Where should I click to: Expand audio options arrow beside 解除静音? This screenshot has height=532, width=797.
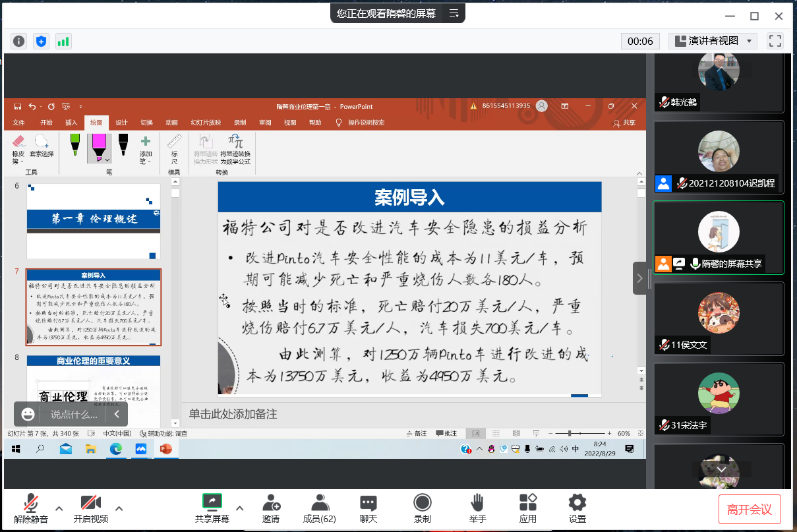click(x=59, y=508)
